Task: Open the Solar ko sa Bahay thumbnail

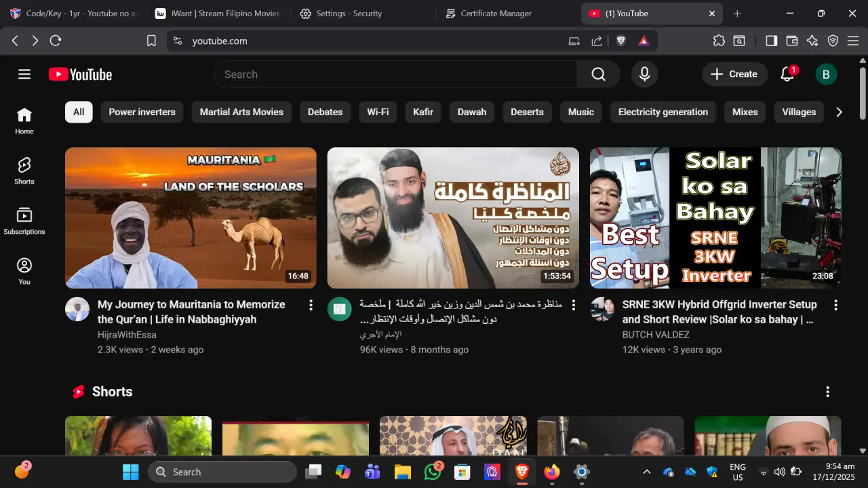Action: pyautogui.click(x=715, y=218)
